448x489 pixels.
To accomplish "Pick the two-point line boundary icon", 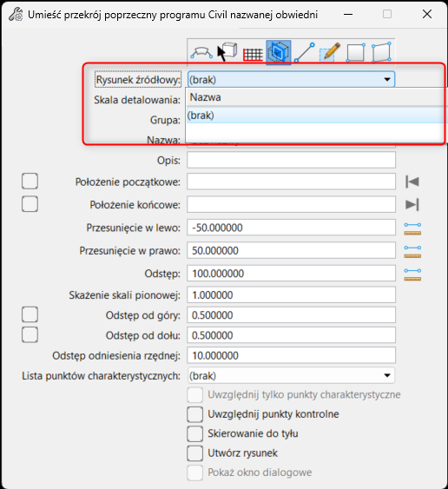I will pos(305,52).
